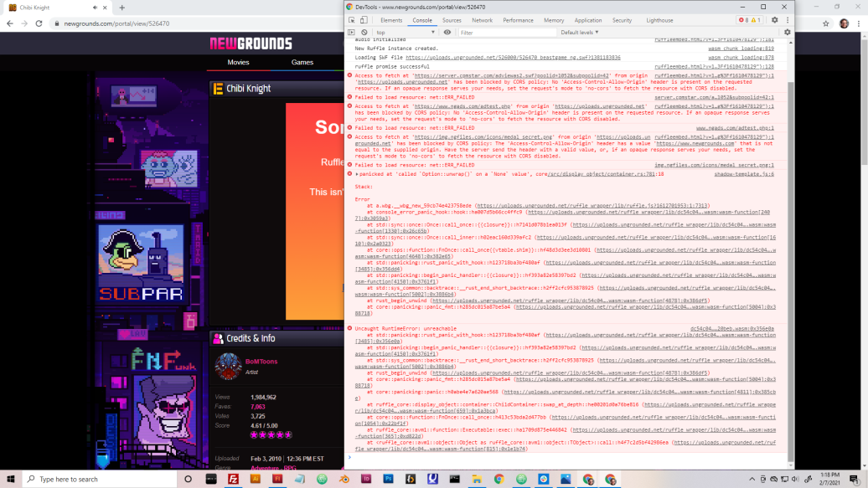Click the 4.61 star rating control

270,434
